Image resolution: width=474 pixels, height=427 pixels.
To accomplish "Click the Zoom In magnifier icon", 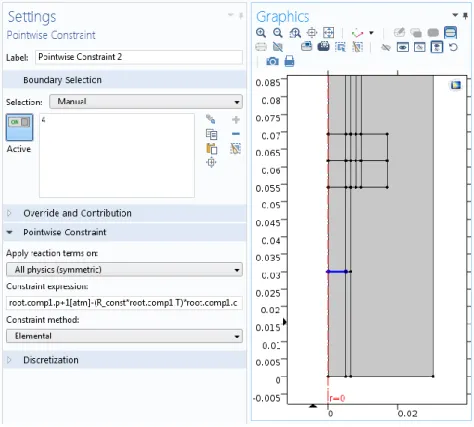I will [x=261, y=33].
